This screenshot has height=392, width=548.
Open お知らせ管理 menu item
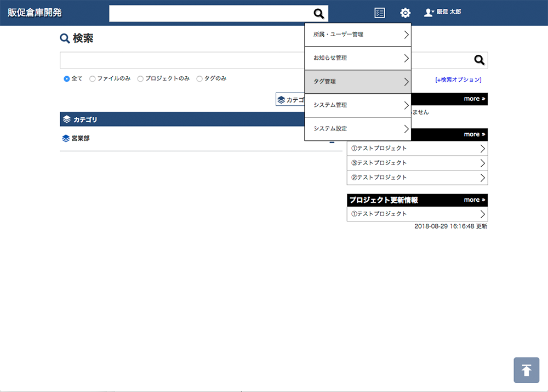[x=358, y=58]
